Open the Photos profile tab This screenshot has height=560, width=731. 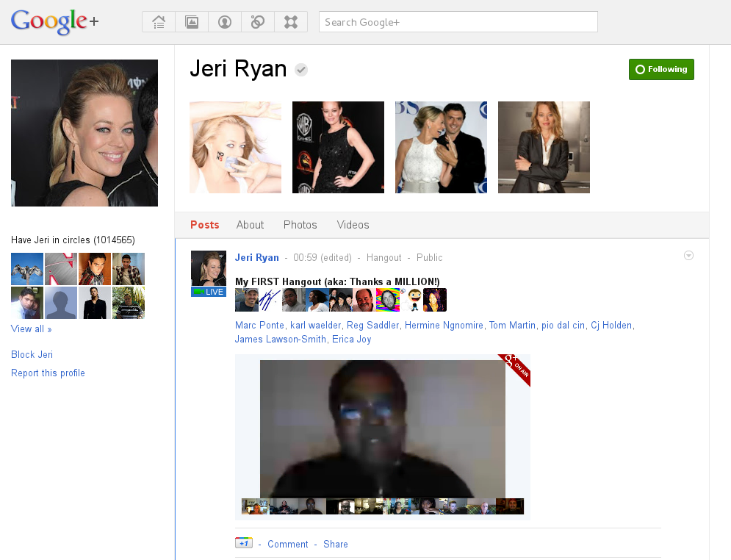coord(300,225)
